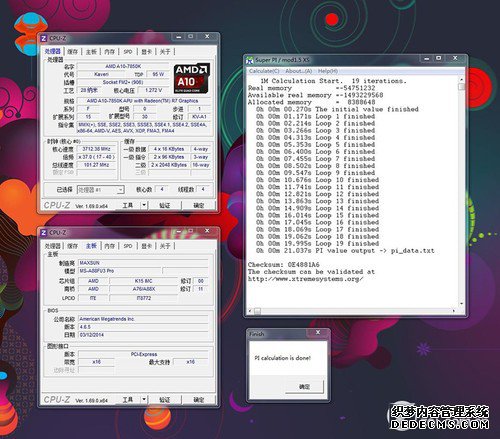Close the Finish dialog
Screen dimensions: 500x439
click(x=318, y=332)
